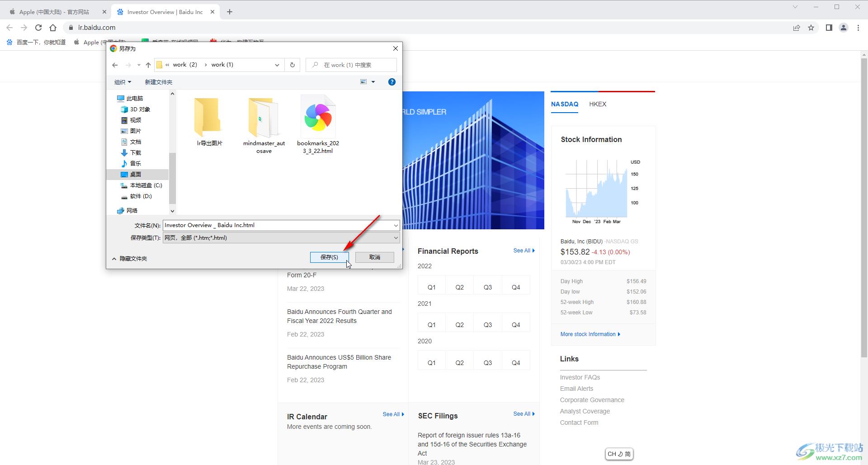Click the up-one-level arrow in dialog
The image size is (868, 465).
148,65
